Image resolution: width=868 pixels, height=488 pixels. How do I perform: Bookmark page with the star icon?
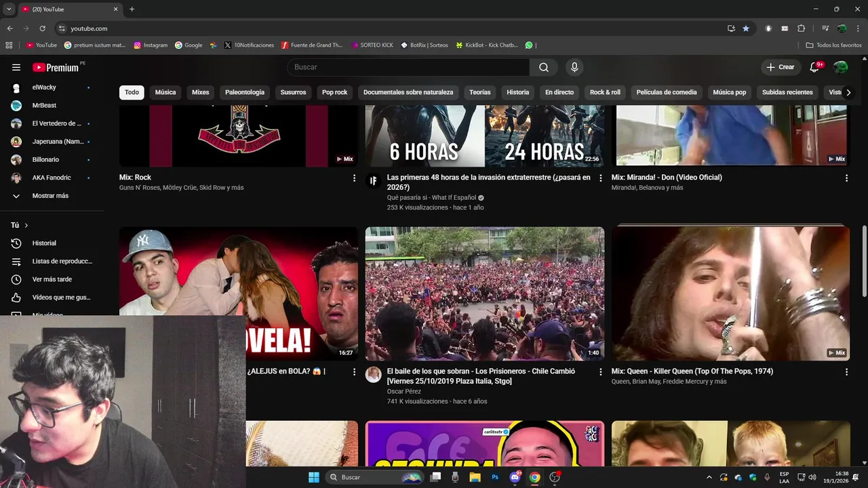(x=746, y=28)
